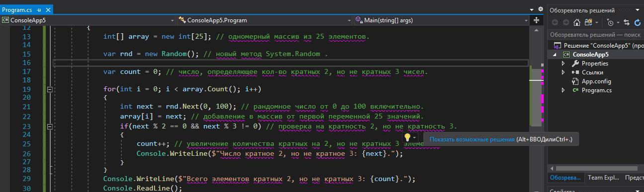The image size is (644, 192).
Task: Open the Main(string[] args) member dropdown
Action: pos(442,20)
